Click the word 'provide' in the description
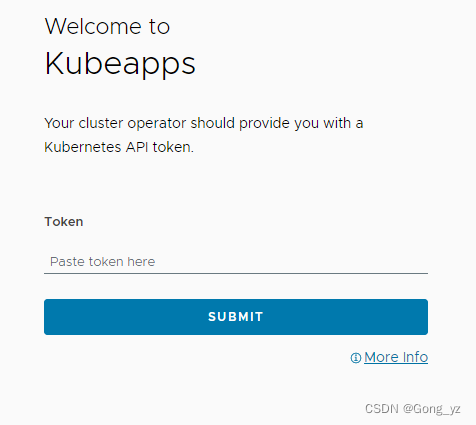 coord(265,124)
